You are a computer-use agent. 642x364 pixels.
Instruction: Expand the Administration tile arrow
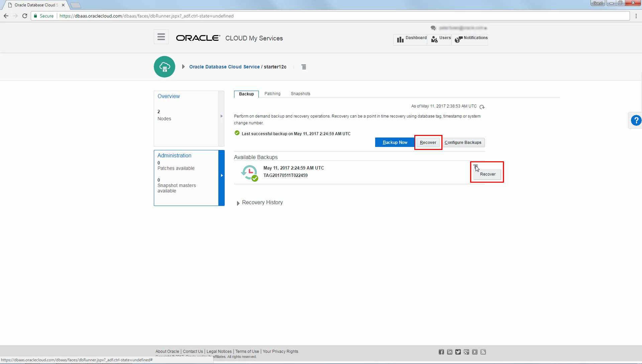point(221,175)
